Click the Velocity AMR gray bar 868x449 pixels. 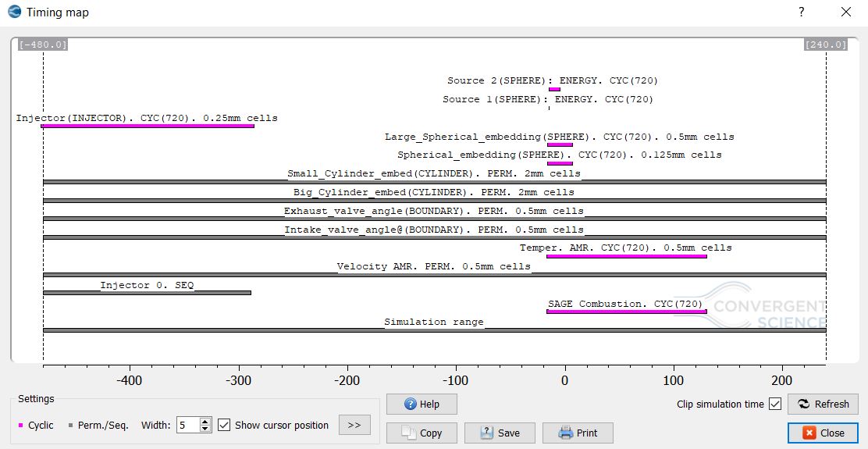point(435,275)
